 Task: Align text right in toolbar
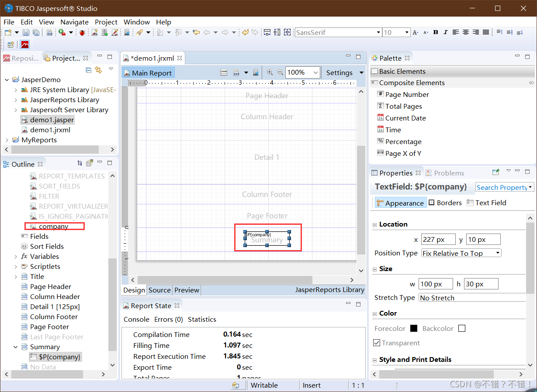point(476,32)
